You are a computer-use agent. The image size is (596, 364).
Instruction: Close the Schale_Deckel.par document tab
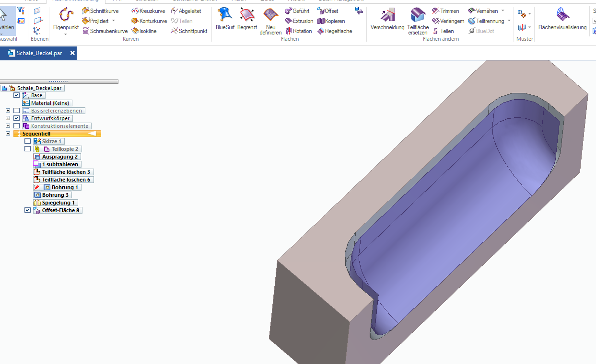(x=72, y=53)
